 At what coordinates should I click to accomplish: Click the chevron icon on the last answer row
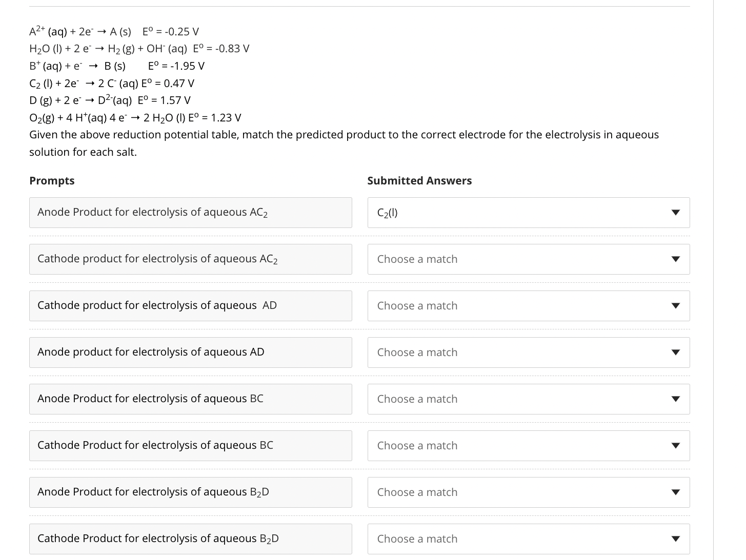click(x=676, y=538)
